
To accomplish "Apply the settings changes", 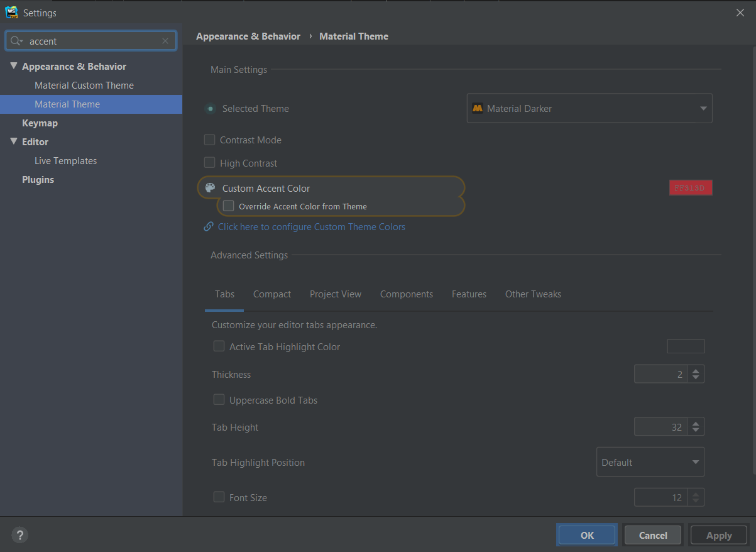I will tap(718, 534).
